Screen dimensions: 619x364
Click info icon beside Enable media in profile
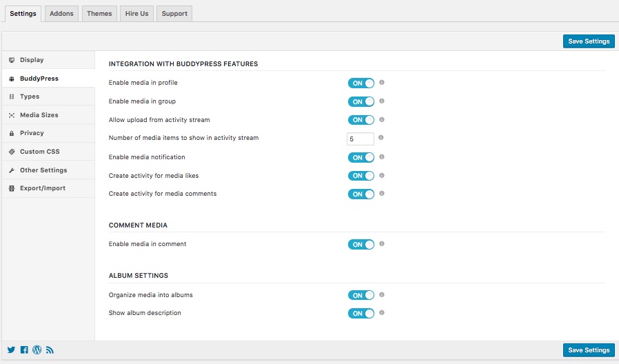[x=382, y=83]
